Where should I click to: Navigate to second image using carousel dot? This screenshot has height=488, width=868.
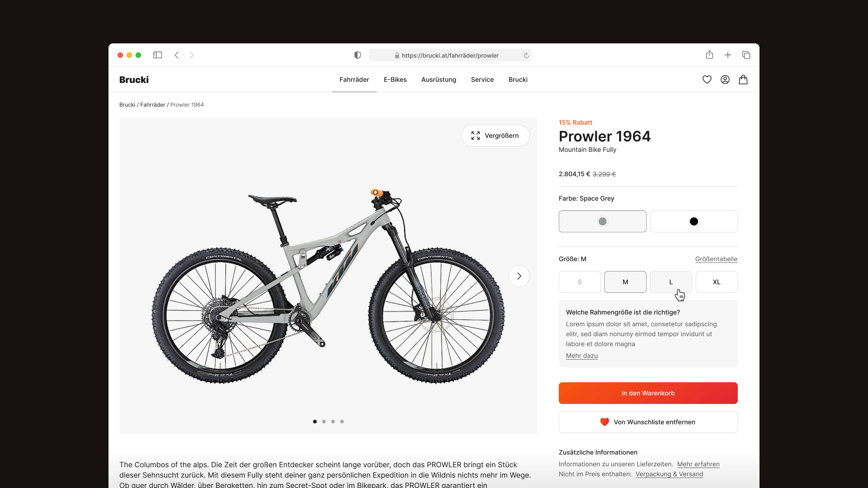tap(324, 421)
